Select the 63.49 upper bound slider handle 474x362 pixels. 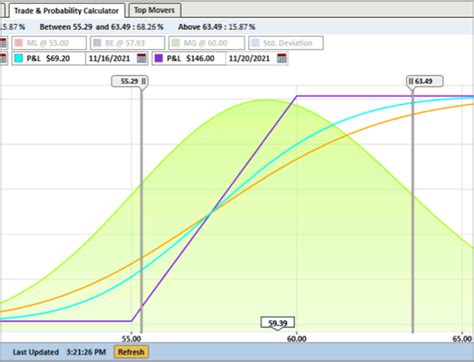point(425,81)
